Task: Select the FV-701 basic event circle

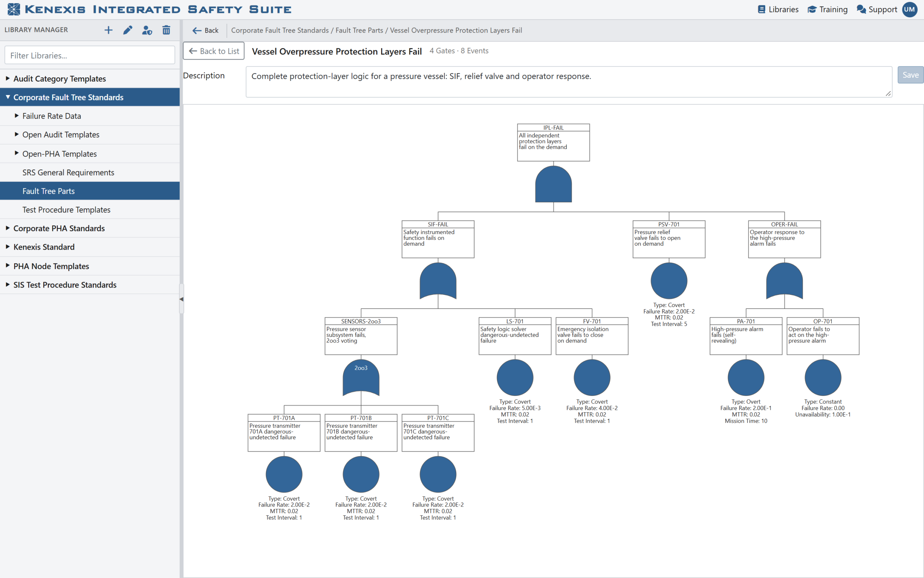Action: coord(592,378)
